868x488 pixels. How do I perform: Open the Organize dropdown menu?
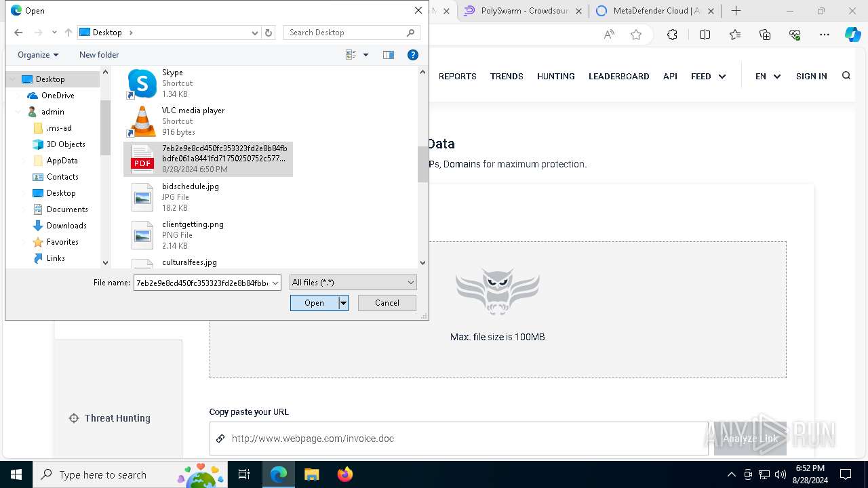tap(38, 55)
